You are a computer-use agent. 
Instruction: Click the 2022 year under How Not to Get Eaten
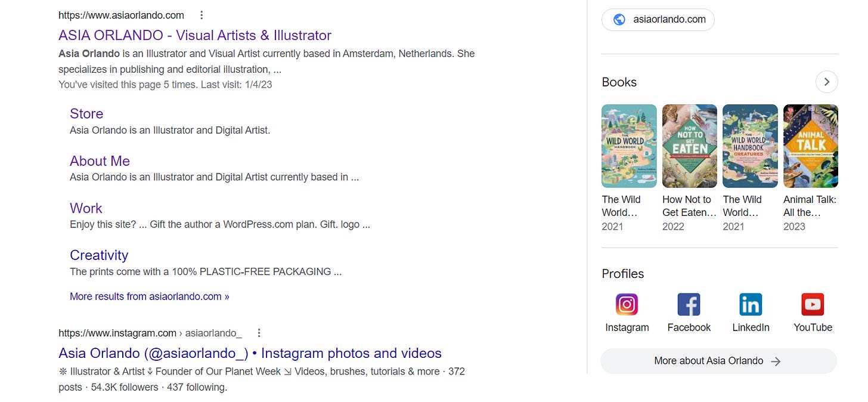(674, 227)
